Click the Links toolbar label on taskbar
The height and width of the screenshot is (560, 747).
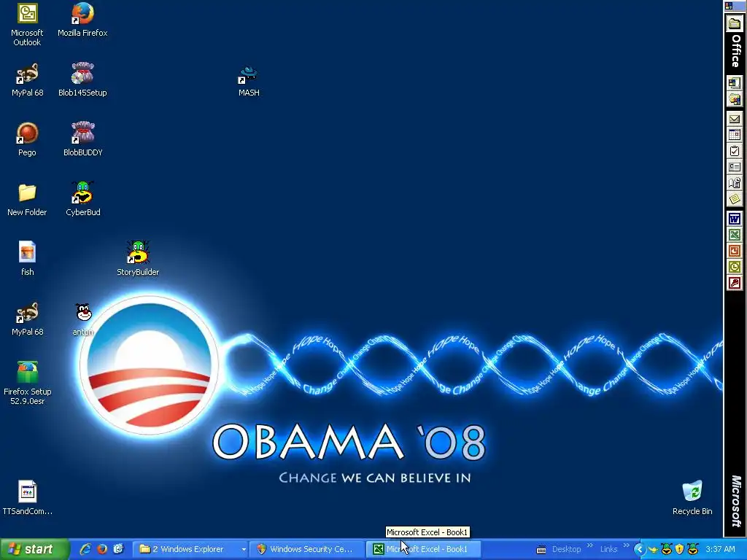(x=608, y=549)
